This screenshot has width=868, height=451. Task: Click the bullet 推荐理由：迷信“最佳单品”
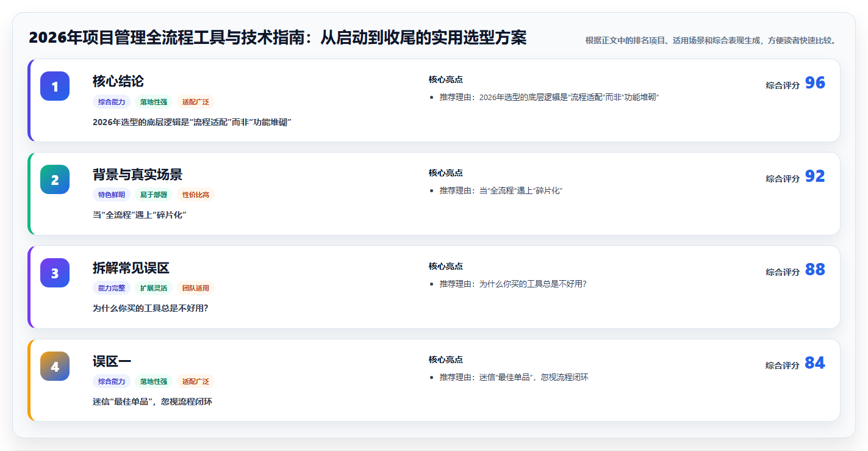[514, 377]
